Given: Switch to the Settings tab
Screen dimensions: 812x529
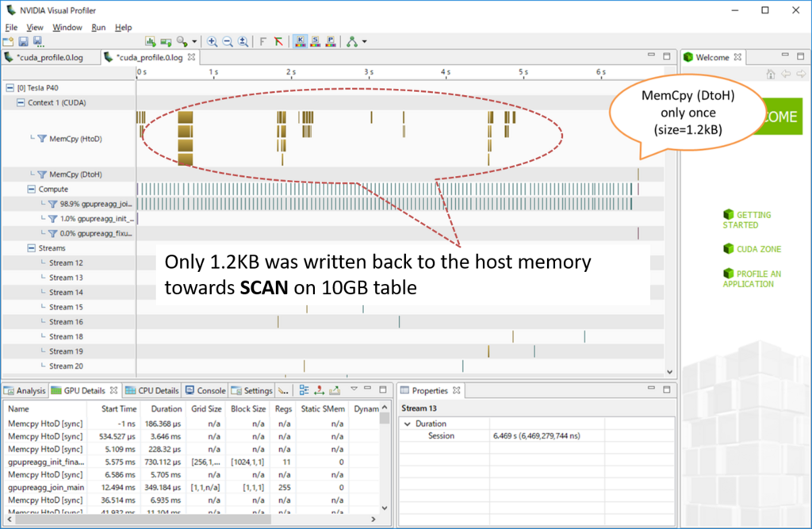Looking at the screenshot, I should click(x=252, y=391).
